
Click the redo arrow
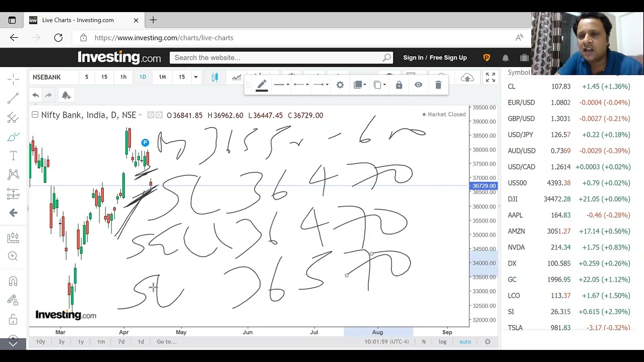48,95
